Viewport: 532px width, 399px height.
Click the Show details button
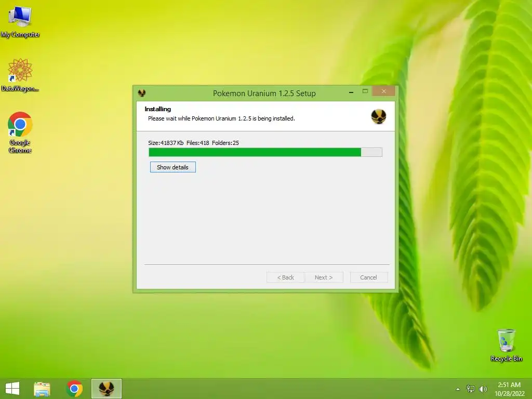pyautogui.click(x=172, y=167)
